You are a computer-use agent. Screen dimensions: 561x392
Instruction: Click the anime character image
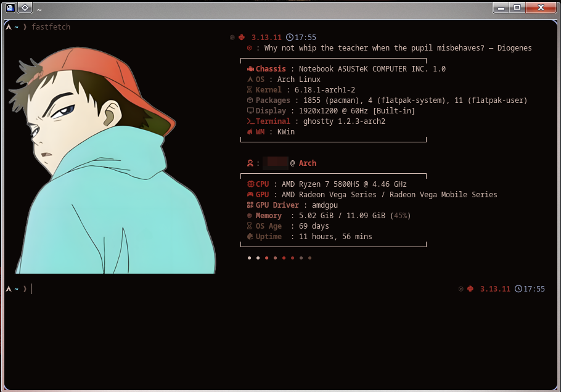click(113, 160)
